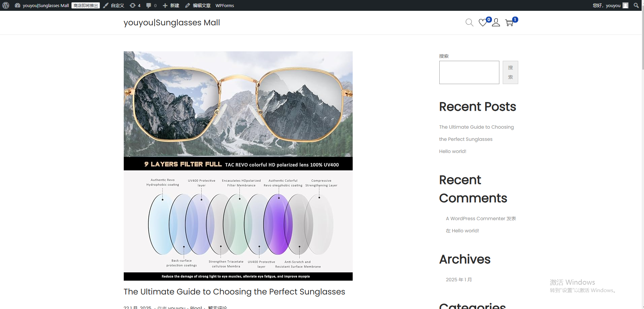Click the header search magnifier icon
644x309 pixels.
tap(469, 23)
